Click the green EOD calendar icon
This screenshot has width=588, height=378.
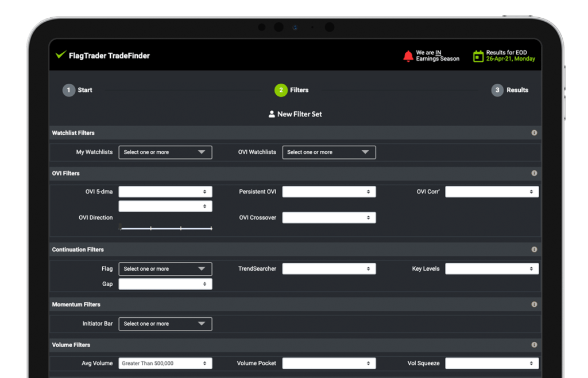click(478, 56)
